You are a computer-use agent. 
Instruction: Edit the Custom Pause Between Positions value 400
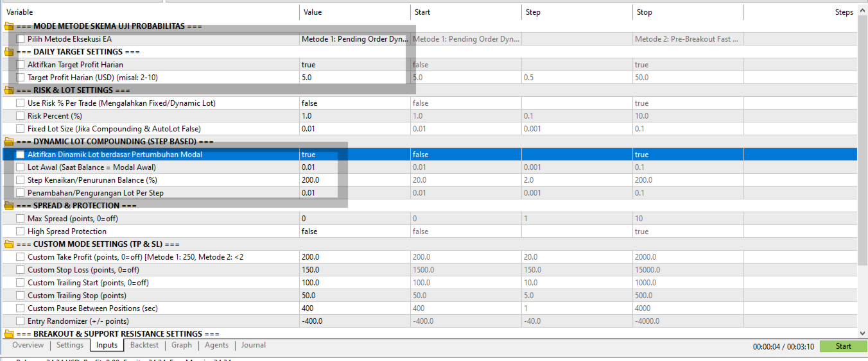tap(355, 308)
